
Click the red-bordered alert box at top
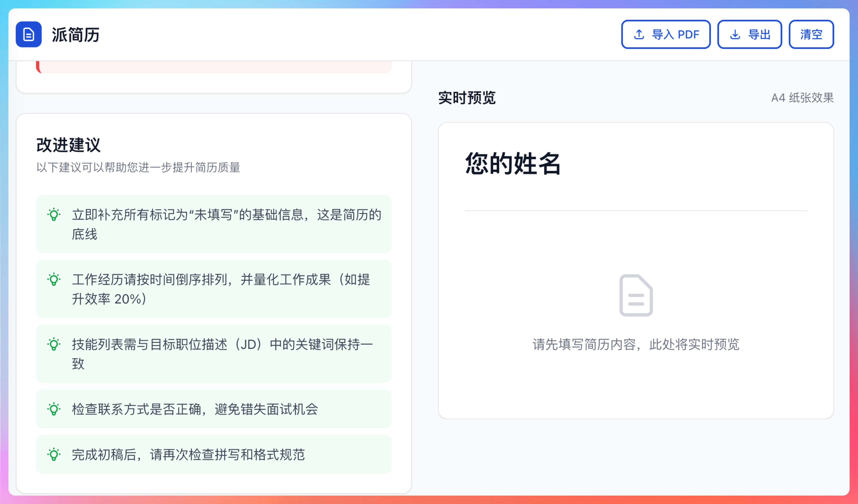point(214,67)
